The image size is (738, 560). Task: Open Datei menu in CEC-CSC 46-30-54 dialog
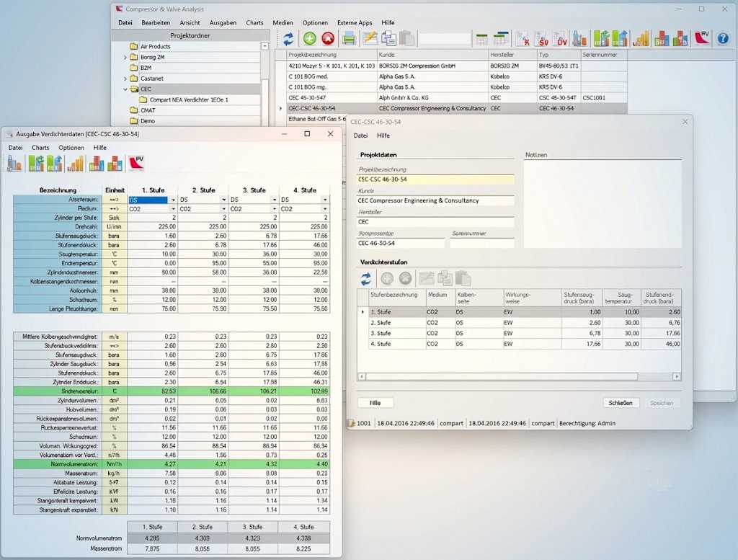point(360,135)
